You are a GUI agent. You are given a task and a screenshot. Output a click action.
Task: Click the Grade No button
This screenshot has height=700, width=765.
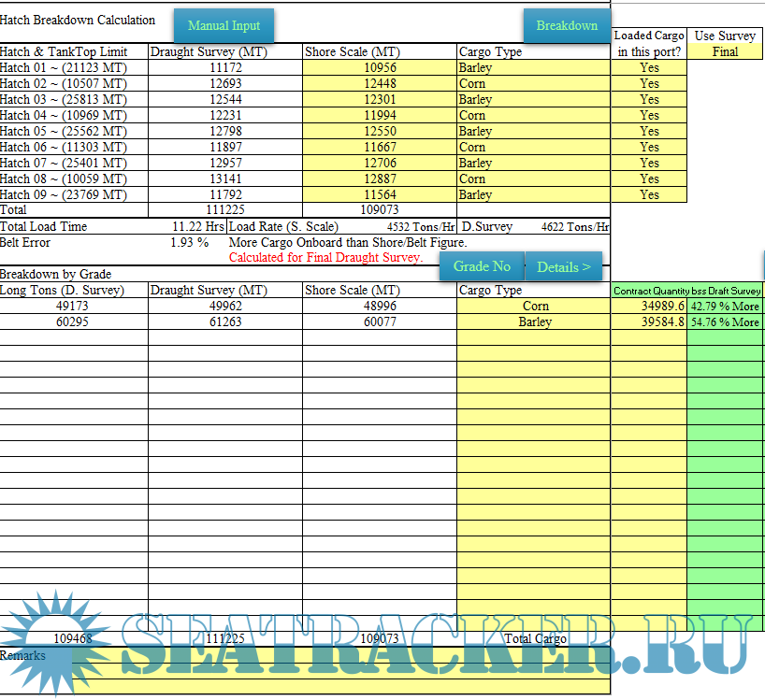[x=482, y=266]
